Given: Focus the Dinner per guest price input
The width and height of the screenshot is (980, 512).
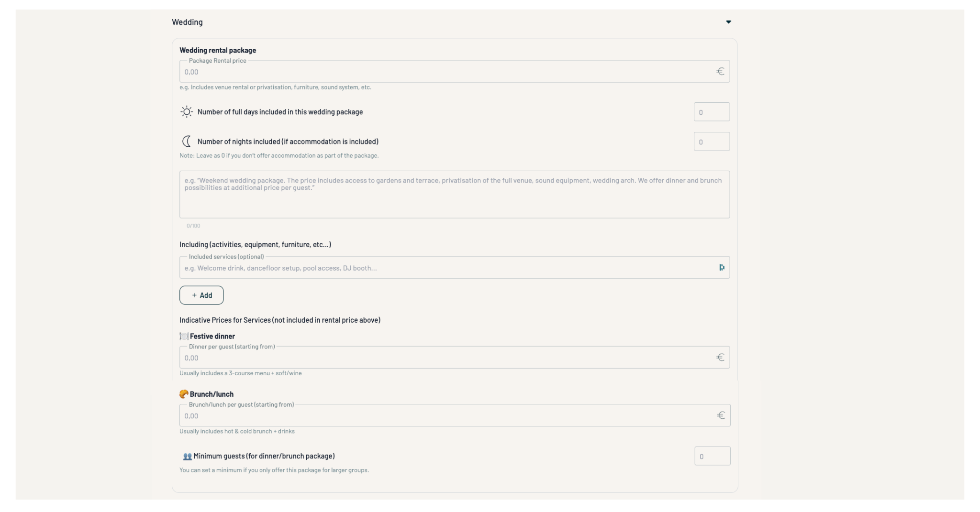Looking at the screenshot, I should 445,358.
